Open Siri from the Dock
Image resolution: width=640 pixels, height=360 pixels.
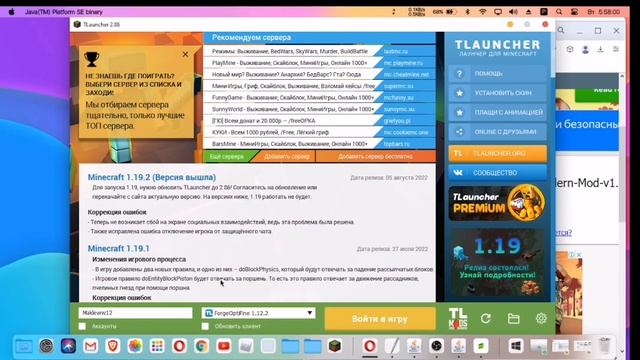(69, 346)
